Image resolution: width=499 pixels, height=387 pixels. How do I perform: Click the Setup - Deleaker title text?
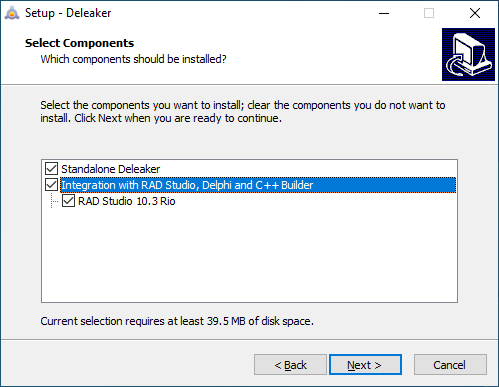(x=68, y=13)
